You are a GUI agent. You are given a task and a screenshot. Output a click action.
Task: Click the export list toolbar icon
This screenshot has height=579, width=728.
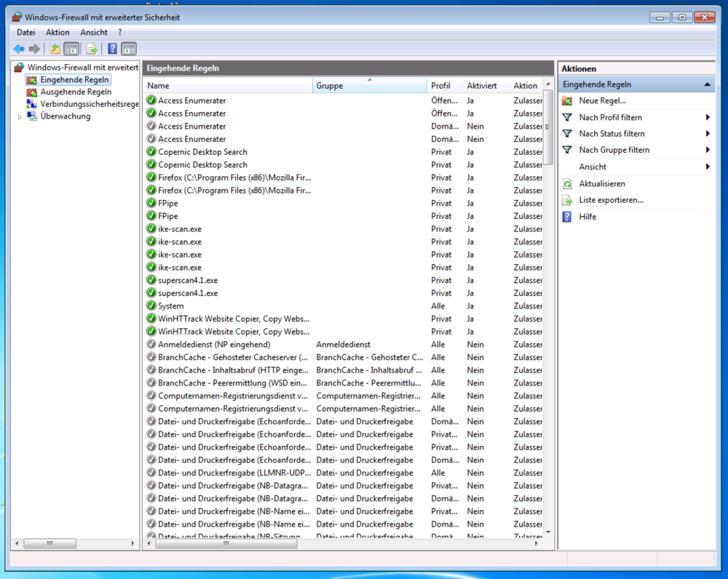pos(90,49)
